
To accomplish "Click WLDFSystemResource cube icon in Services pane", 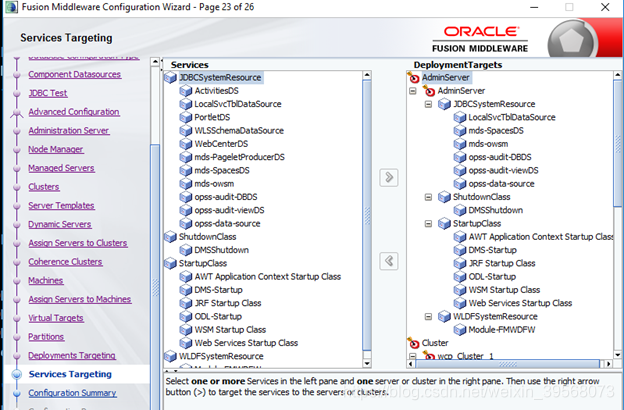I will 170,356.
